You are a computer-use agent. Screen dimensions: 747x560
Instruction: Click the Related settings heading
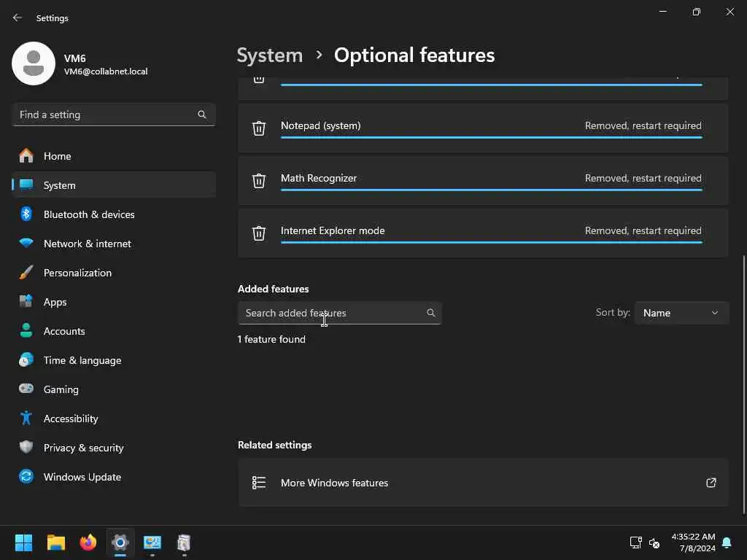(275, 445)
